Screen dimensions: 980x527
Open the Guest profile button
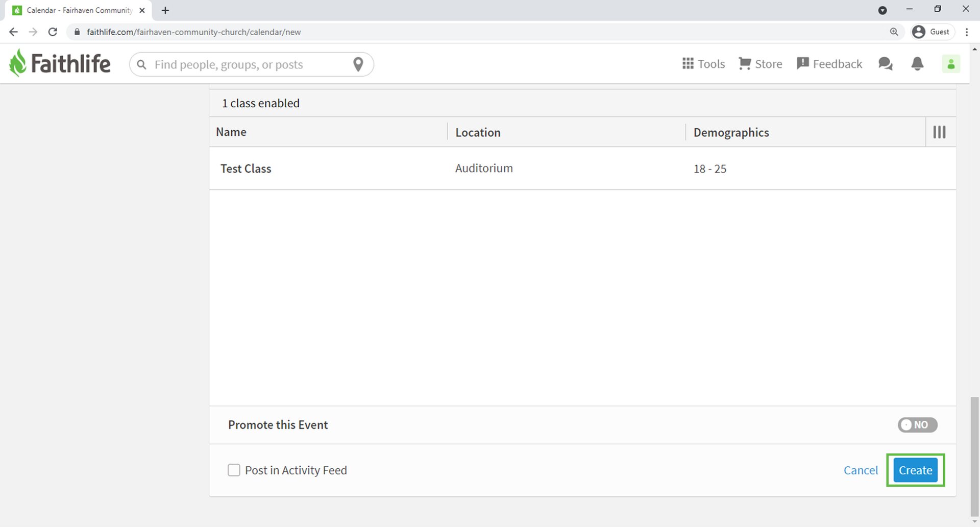933,32
